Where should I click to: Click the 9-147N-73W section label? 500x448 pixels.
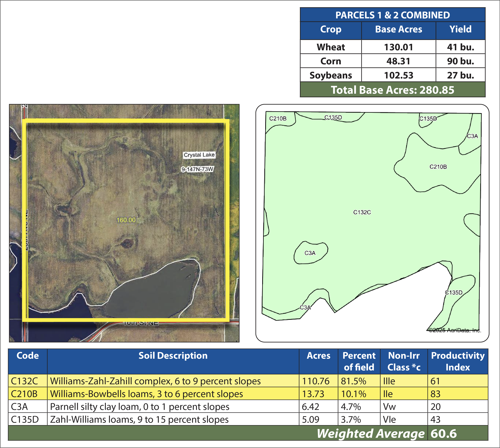pyautogui.click(x=197, y=169)
